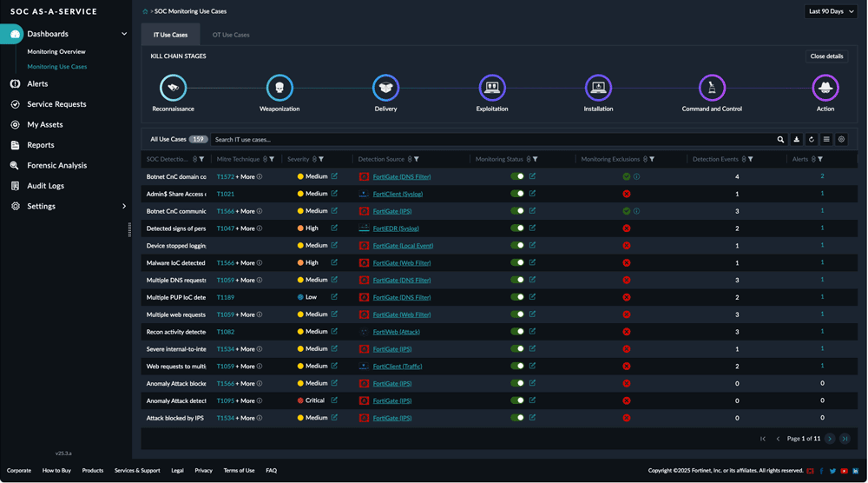Expand the Settings submenu arrow
This screenshot has width=868, height=483.
pos(124,206)
